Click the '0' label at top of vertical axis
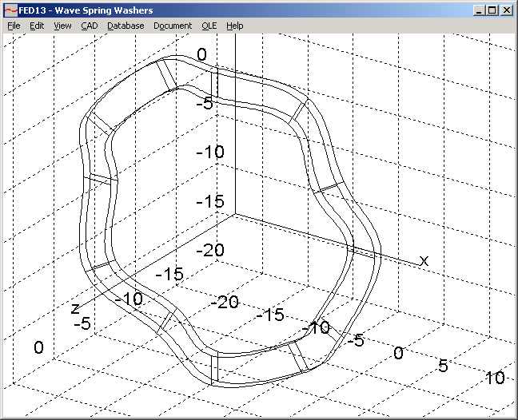This screenshot has width=518, height=420. pyautogui.click(x=201, y=54)
